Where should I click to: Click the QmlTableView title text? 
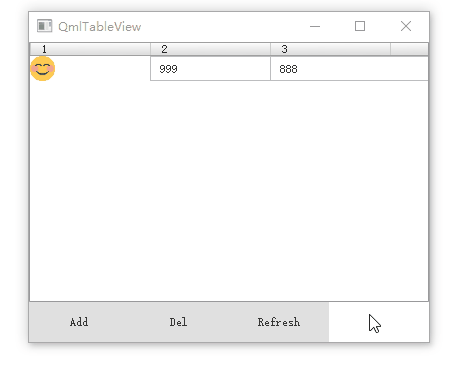(100, 27)
